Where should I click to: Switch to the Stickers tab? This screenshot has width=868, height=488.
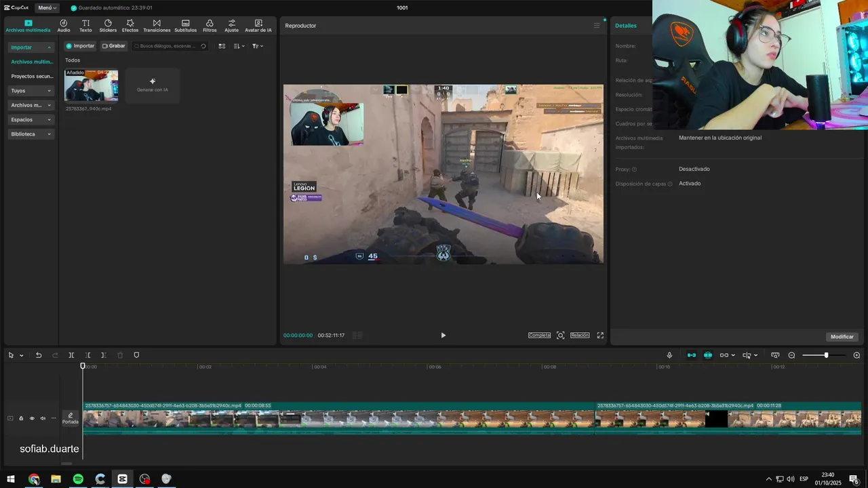click(x=108, y=26)
